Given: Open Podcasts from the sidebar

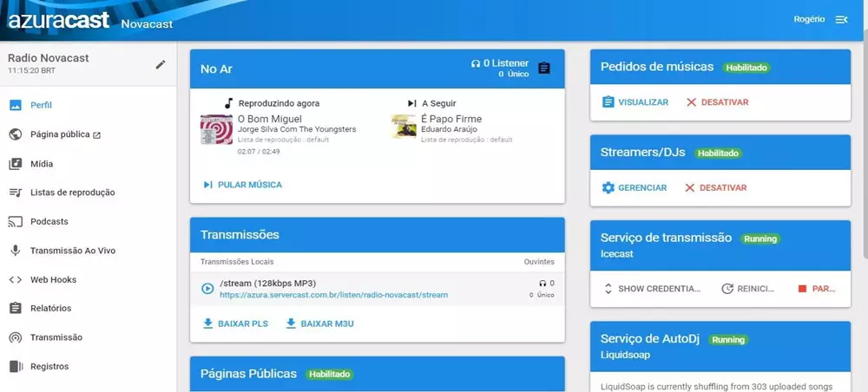Looking at the screenshot, I should 49,221.
